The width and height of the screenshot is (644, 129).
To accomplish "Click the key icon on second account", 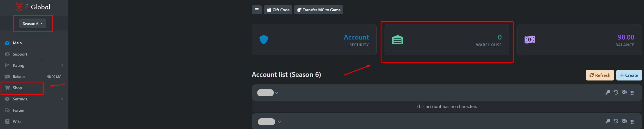I will [x=608, y=121].
